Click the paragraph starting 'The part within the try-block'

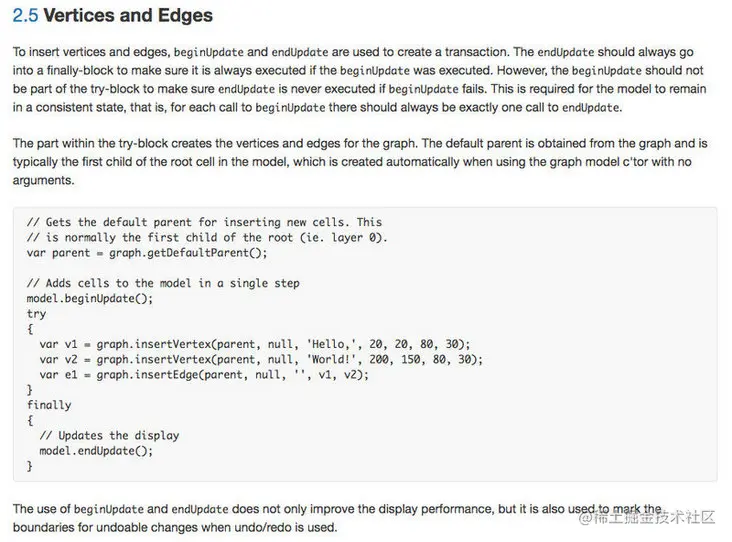coord(359,161)
